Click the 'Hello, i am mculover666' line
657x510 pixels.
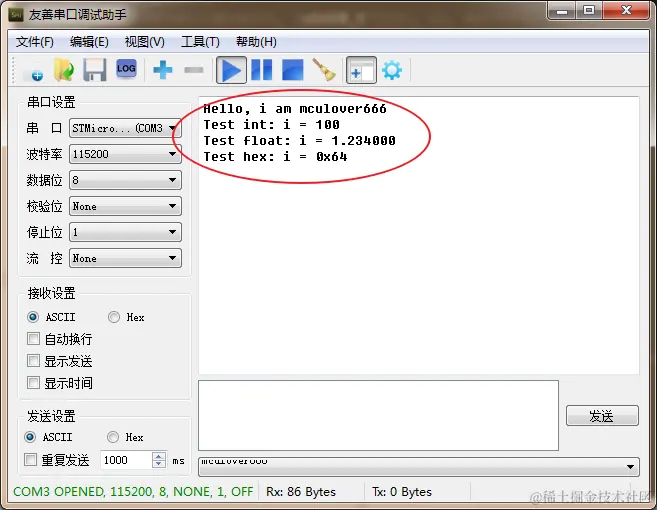pyautogui.click(x=295, y=109)
